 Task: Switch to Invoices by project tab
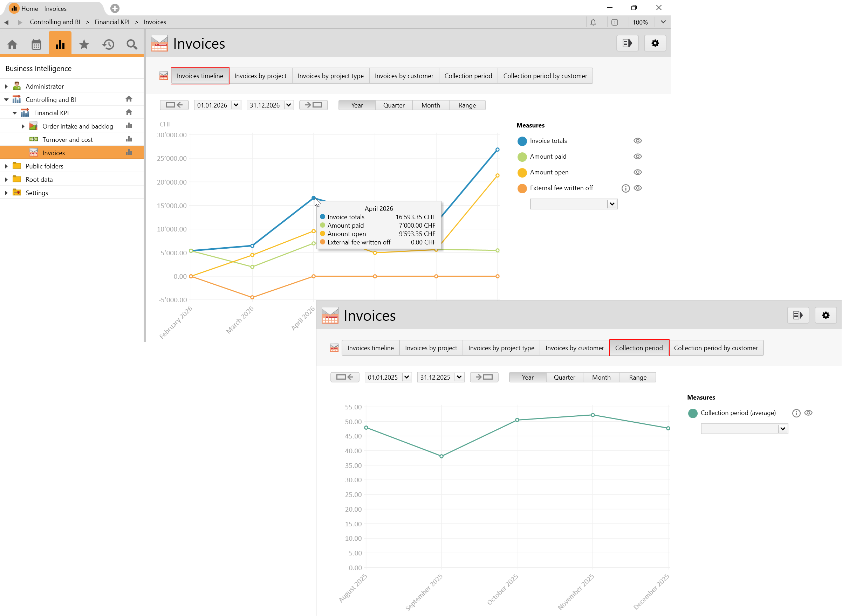260,76
